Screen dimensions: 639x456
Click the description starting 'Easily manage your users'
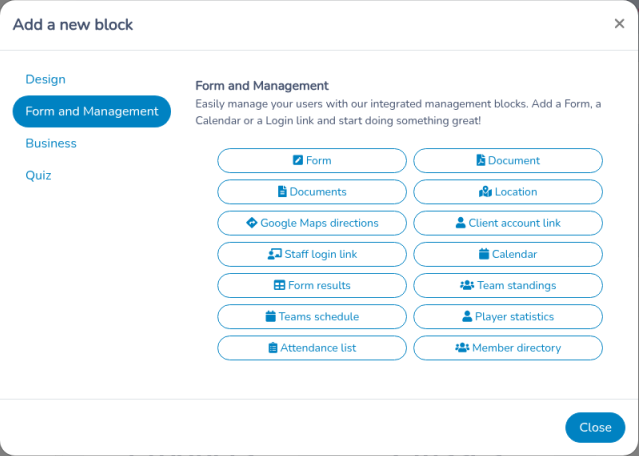(x=398, y=112)
